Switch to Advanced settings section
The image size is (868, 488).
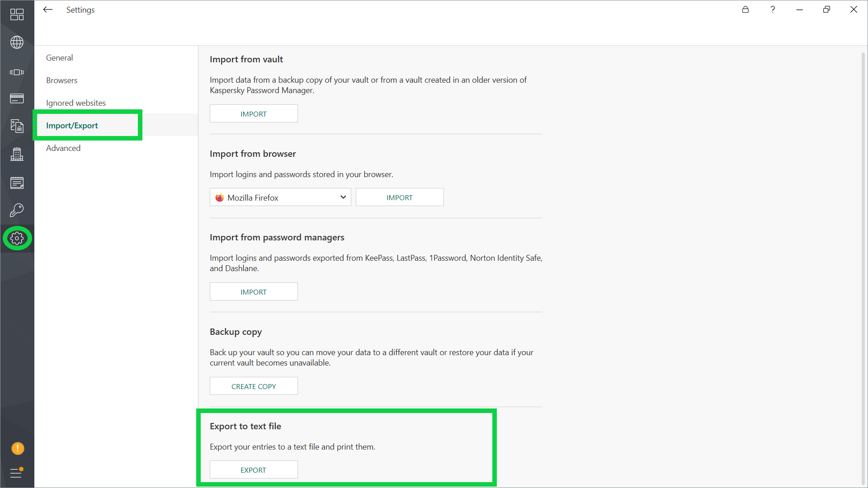(x=63, y=148)
